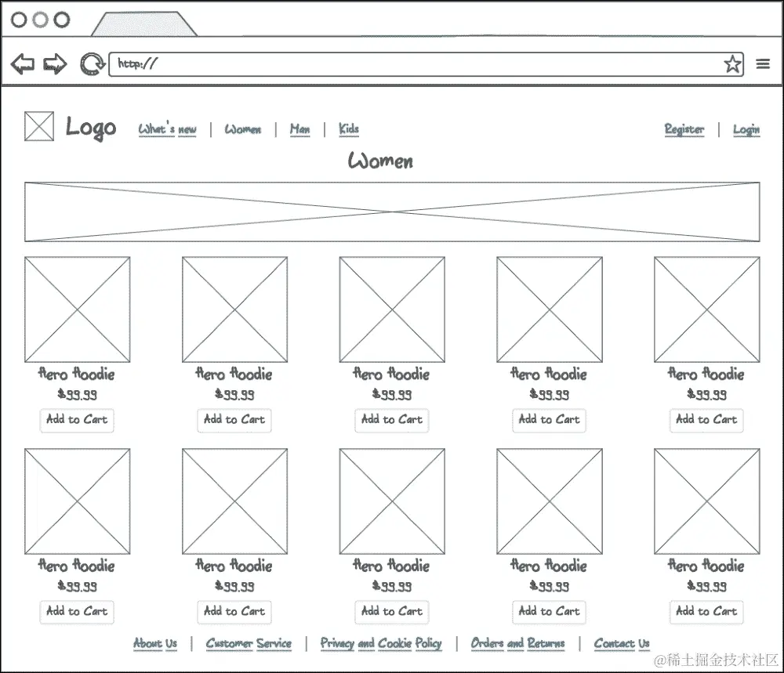Click the Women page heading
Viewport: 784px width, 673px height.
[380, 161]
